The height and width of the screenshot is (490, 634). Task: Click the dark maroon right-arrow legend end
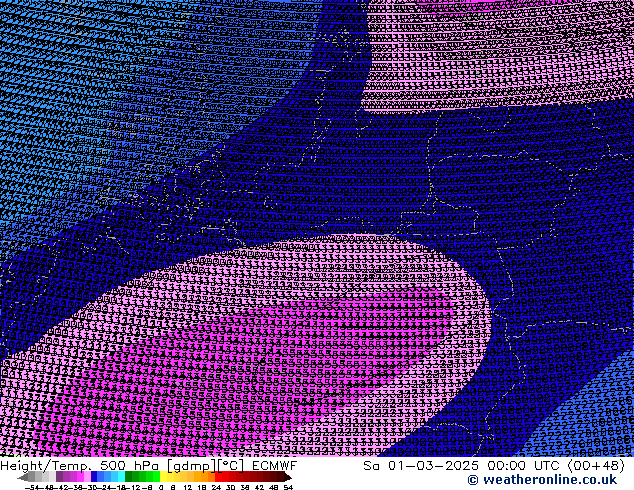click(x=287, y=478)
